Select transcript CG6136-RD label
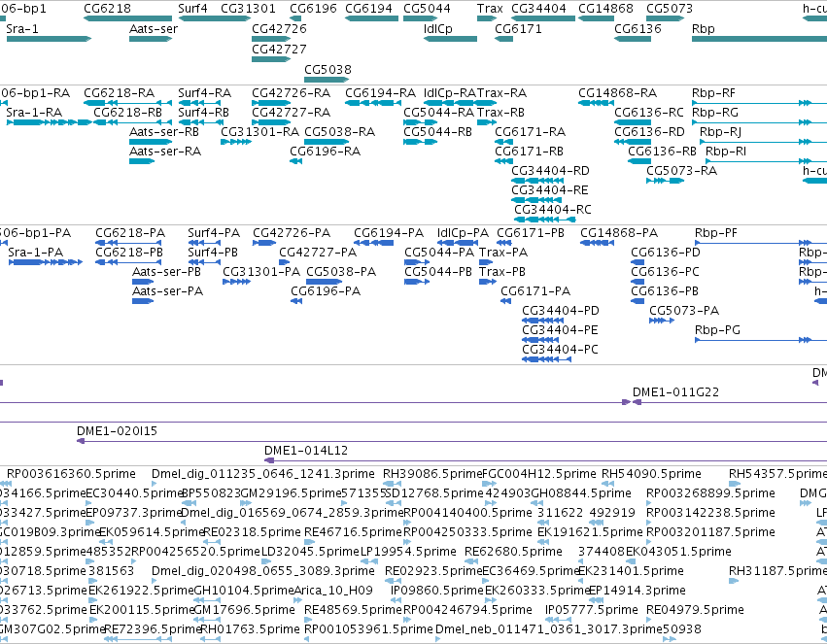The width and height of the screenshot is (827, 644). (x=649, y=132)
